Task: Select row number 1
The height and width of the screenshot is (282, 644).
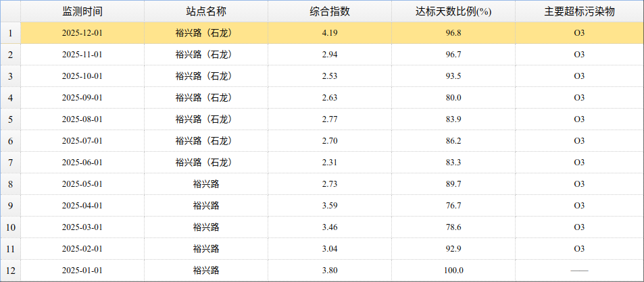Action: tap(10, 33)
